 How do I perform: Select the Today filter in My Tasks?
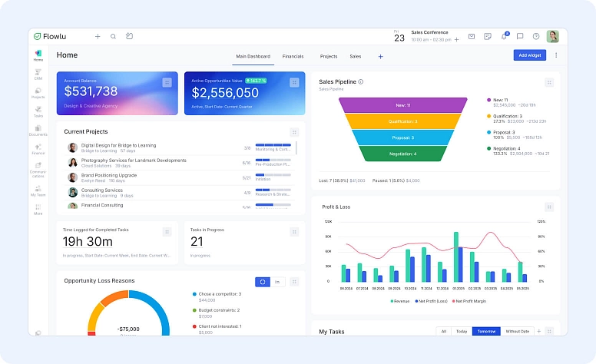[x=461, y=331]
